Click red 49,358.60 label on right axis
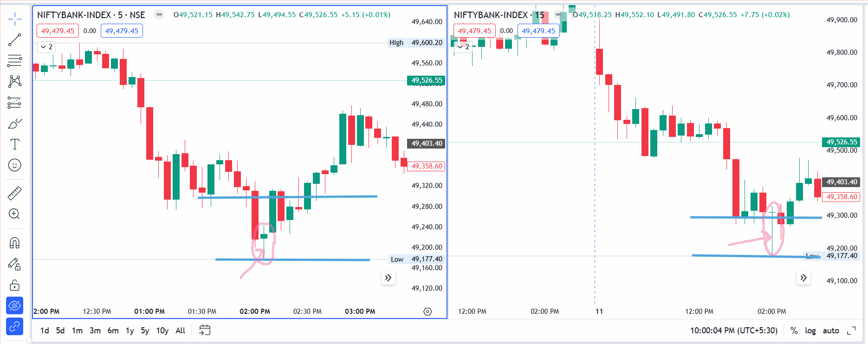868x344 pixels. (x=842, y=197)
